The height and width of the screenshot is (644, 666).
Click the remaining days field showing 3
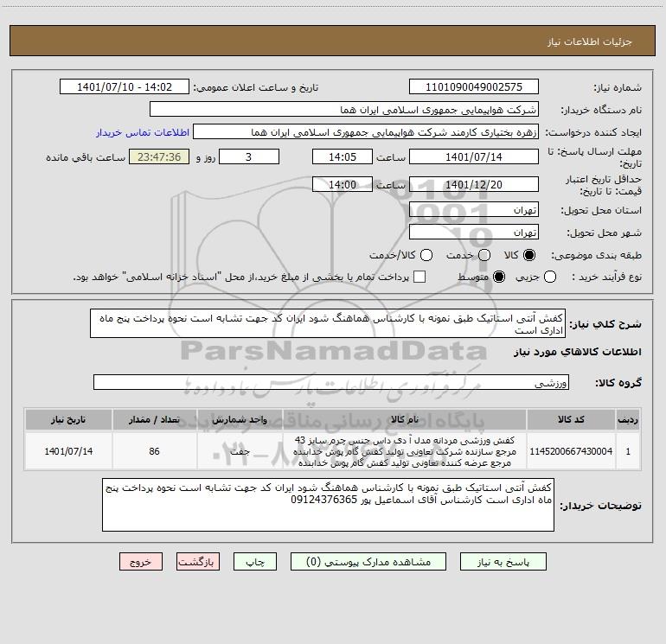pyautogui.click(x=249, y=156)
